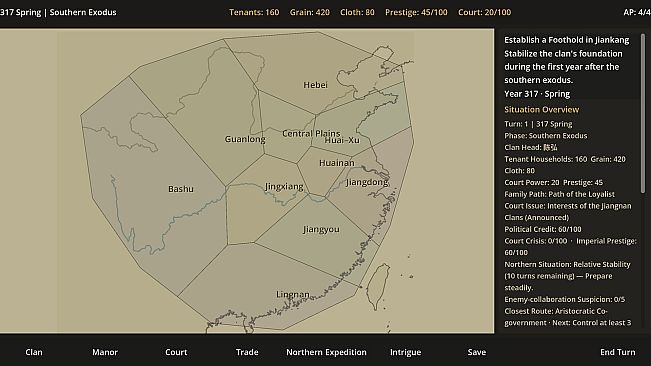Open the Court menu

pyautogui.click(x=176, y=352)
